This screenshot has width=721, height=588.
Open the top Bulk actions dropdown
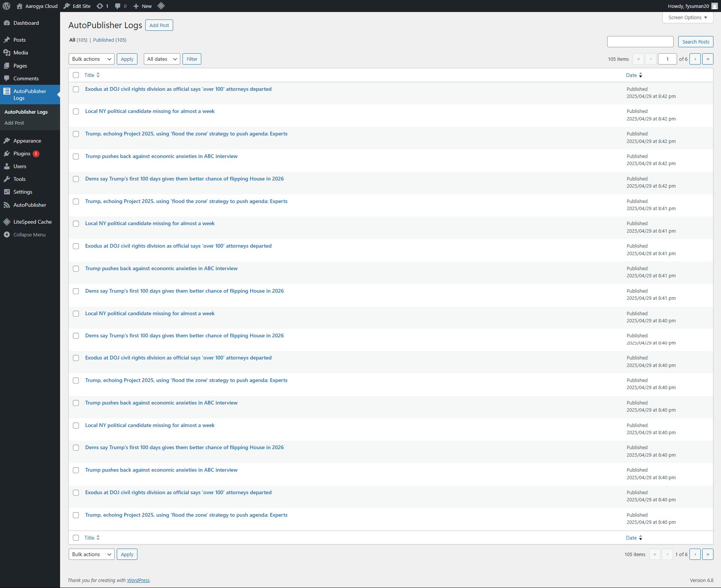[x=91, y=59]
